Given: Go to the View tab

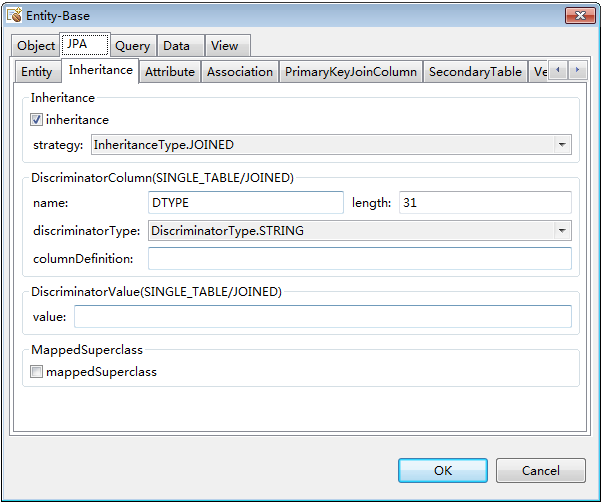Looking at the screenshot, I should (x=225, y=46).
